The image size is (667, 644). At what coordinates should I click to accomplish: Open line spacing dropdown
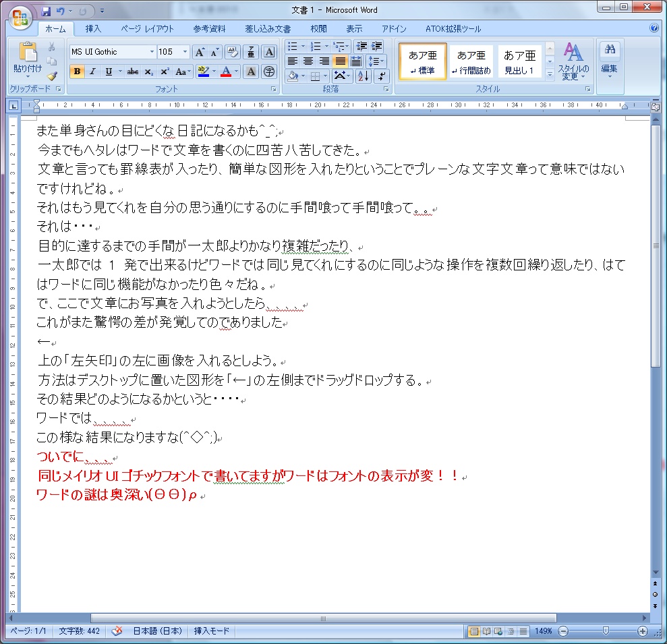pos(376,61)
